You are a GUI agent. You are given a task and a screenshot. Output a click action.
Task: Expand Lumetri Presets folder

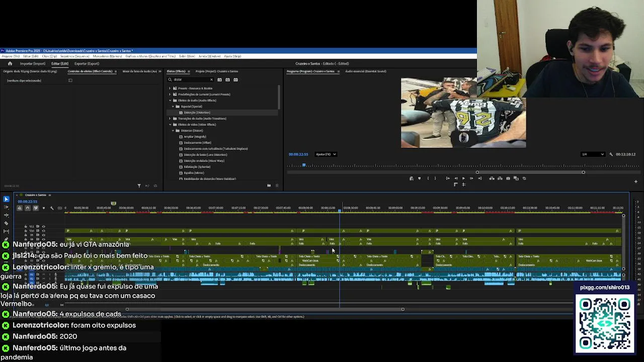click(x=170, y=95)
